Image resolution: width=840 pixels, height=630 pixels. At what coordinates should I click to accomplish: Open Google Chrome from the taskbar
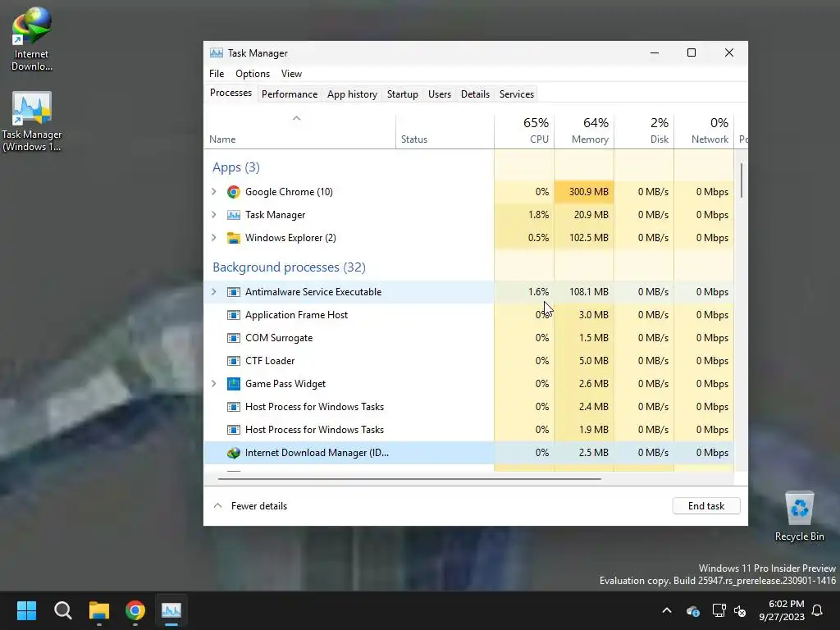point(135,610)
